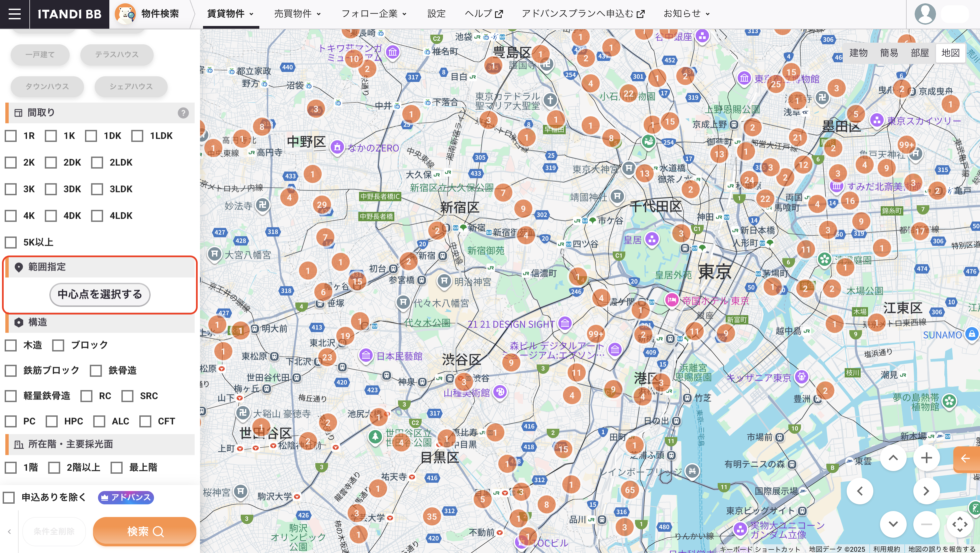Open 賃貸物件 dropdown menu

[x=231, y=14]
